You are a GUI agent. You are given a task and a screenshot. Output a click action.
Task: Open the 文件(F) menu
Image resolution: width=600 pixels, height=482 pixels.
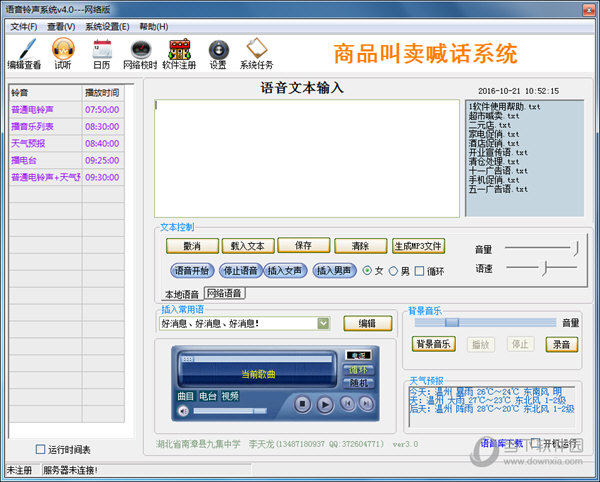[24, 27]
